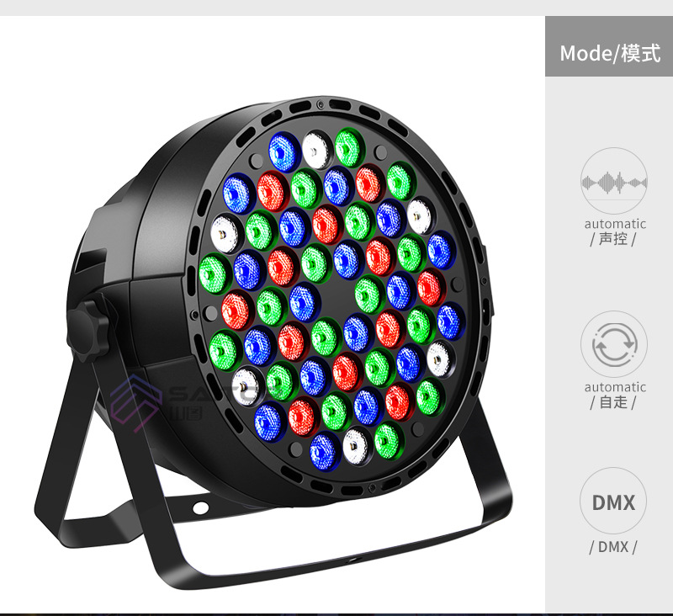The height and width of the screenshot is (616, 673).
Task: Select the circular arrows auto-run icon
Action: click(x=614, y=344)
